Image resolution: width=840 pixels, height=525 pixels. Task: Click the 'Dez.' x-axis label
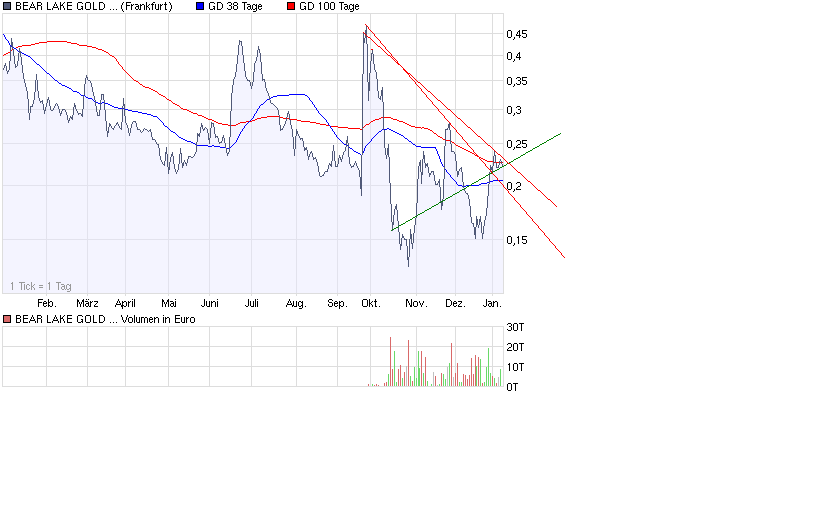(x=455, y=303)
